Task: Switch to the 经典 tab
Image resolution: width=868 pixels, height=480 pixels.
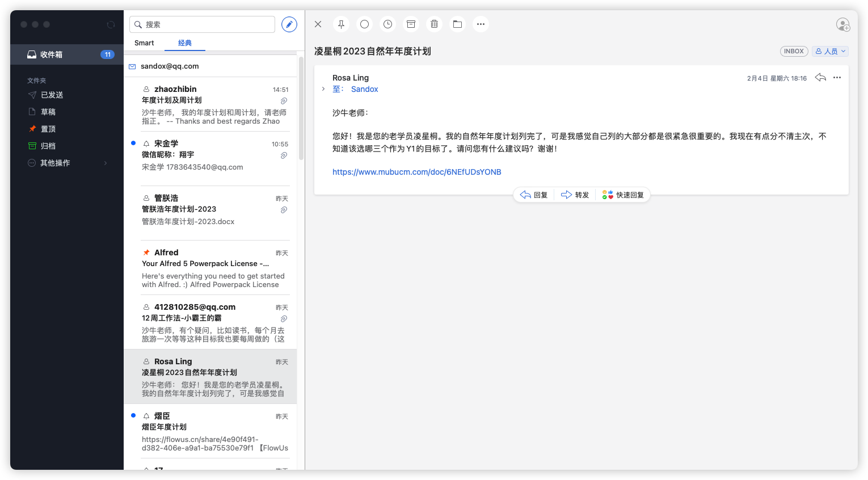Action: 185,43
